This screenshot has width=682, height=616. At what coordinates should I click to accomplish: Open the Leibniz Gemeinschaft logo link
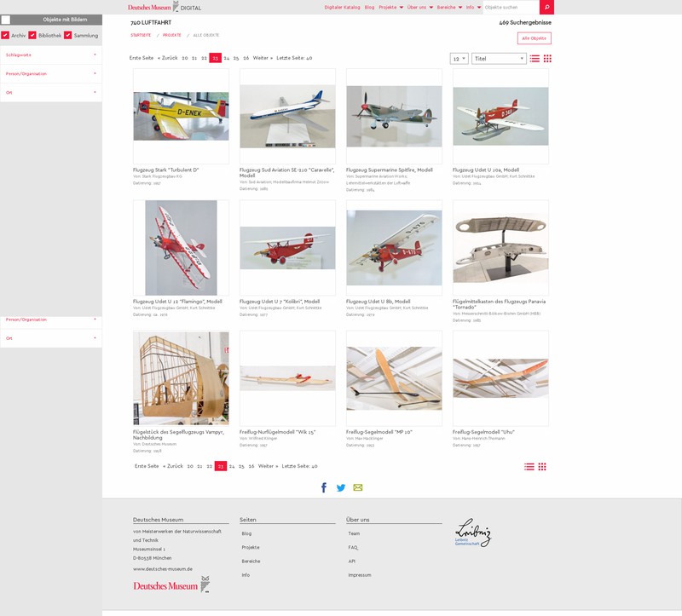(x=473, y=533)
